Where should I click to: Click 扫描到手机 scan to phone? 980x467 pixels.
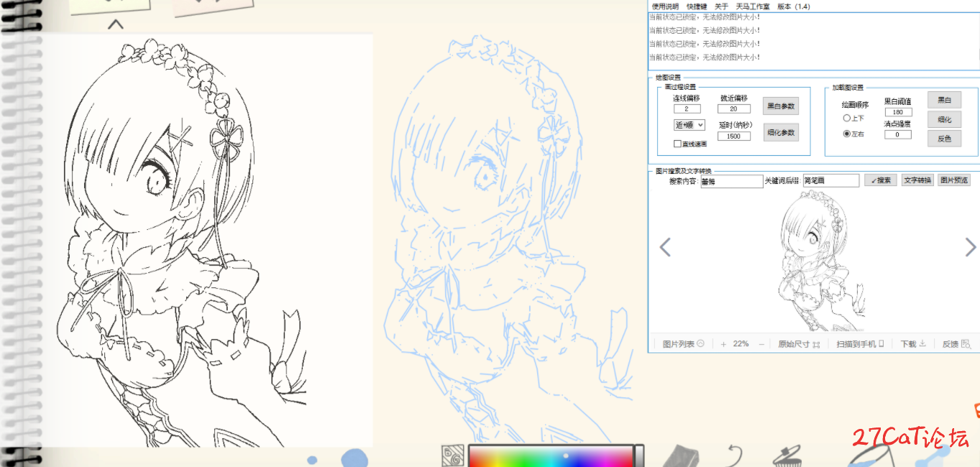(860, 344)
